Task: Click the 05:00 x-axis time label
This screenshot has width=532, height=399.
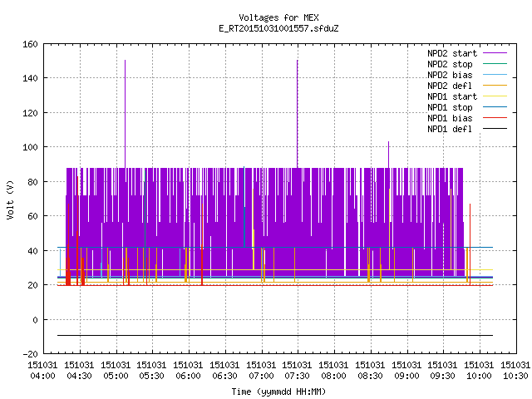Action: click(x=116, y=377)
